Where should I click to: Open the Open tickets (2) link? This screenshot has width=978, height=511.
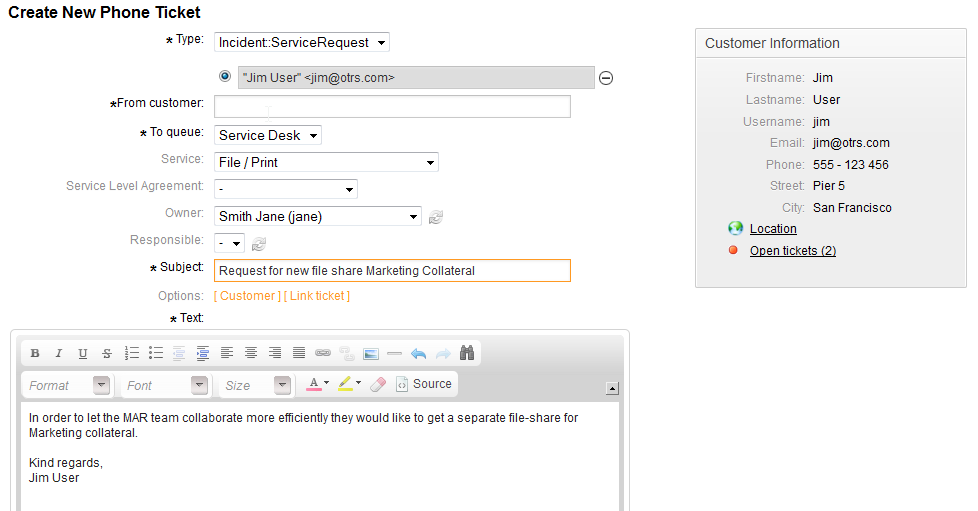point(792,251)
